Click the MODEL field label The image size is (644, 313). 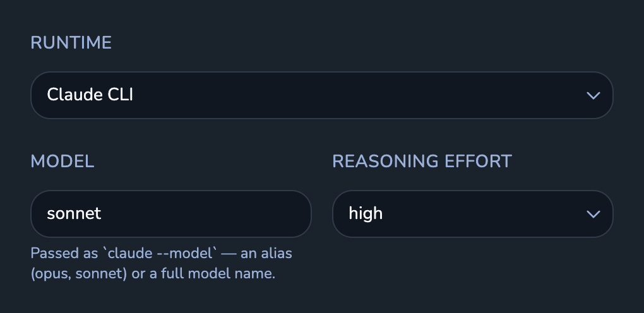click(x=63, y=162)
